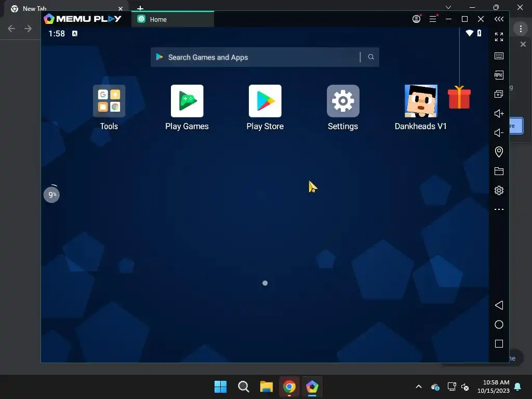The height and width of the screenshot is (399, 532).
Task: Expand Chrome tab search chevron
Action: (448, 7)
